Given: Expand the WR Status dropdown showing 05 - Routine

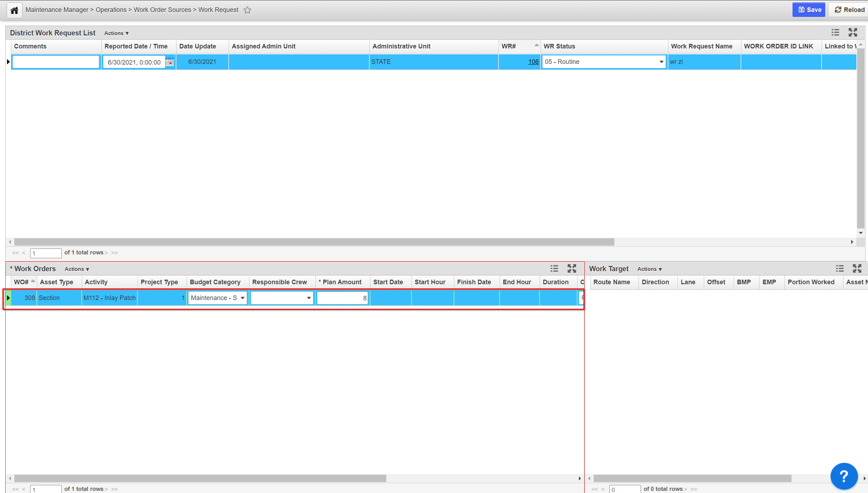Looking at the screenshot, I should tap(661, 62).
